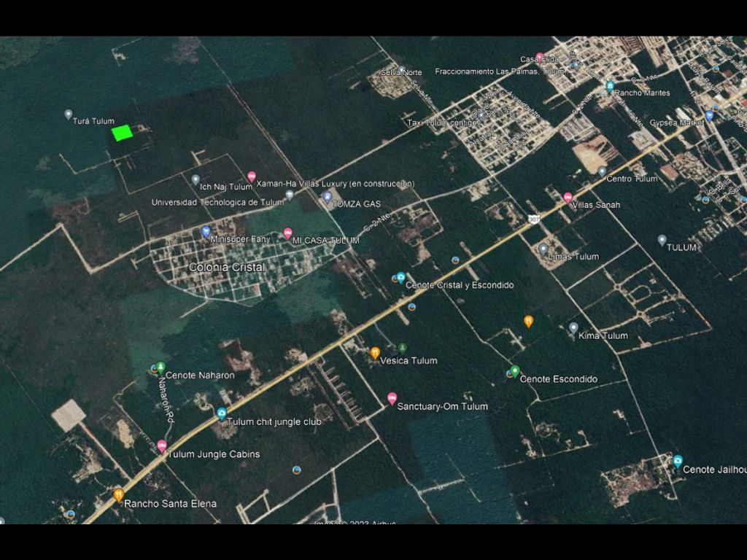747x560 pixels.
Task: Click the Colonia Cristal neighborhood label
Action: coord(227,267)
